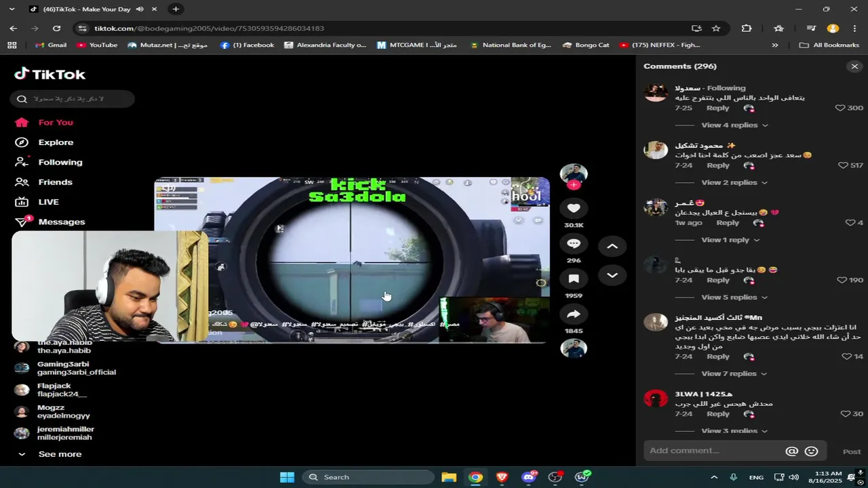Bookmark this page with star icon

coord(716,28)
